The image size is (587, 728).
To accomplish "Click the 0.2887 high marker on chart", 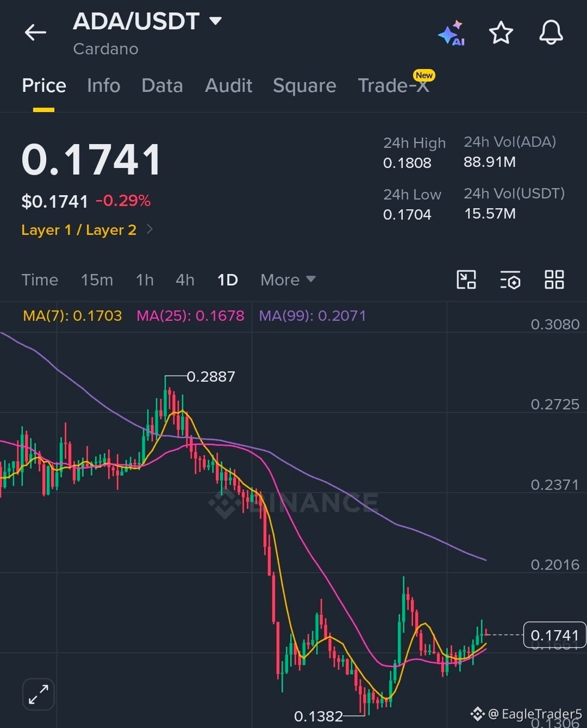I will tap(211, 376).
